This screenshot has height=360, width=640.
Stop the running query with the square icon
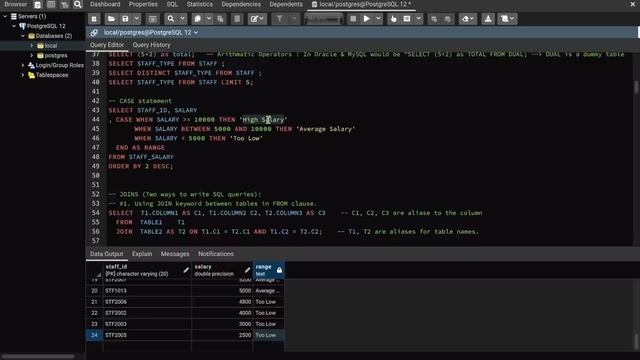click(x=353, y=19)
